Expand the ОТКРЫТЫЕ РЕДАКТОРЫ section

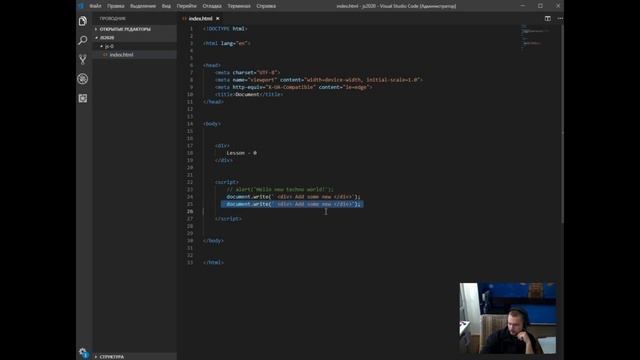[x=135, y=29]
